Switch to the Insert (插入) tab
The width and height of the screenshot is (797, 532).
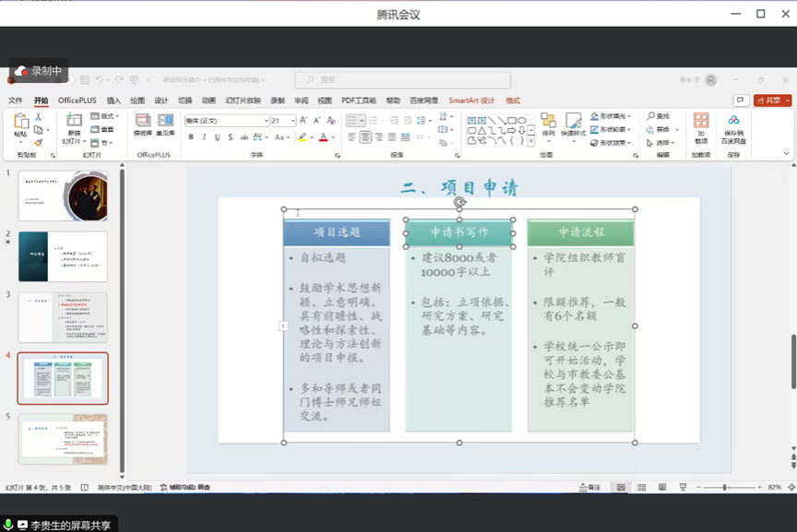point(113,100)
